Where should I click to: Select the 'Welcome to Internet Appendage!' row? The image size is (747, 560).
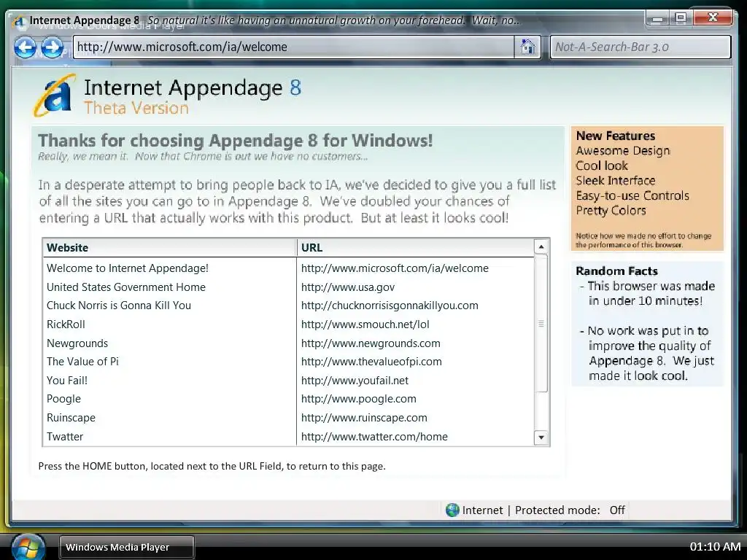tap(289, 268)
